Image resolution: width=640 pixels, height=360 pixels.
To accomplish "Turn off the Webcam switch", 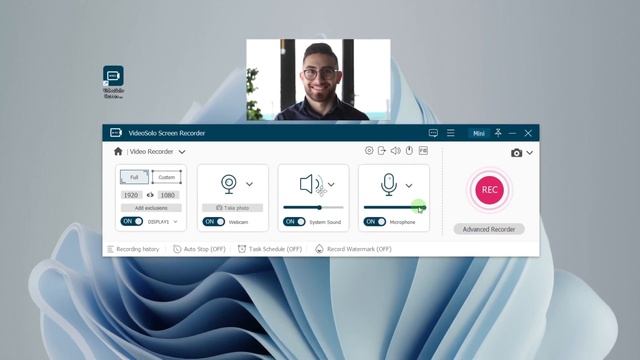I will coord(213,222).
